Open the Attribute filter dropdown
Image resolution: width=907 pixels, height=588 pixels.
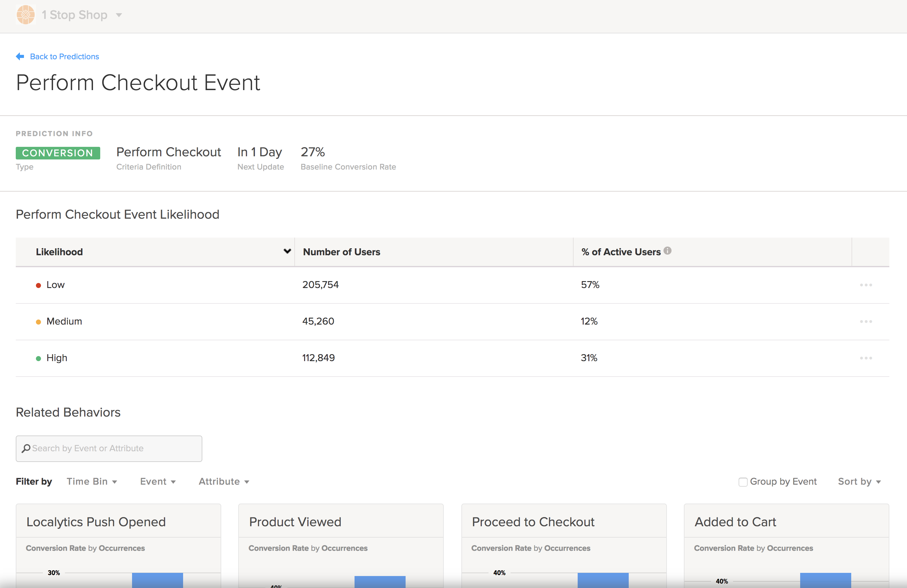click(x=224, y=482)
